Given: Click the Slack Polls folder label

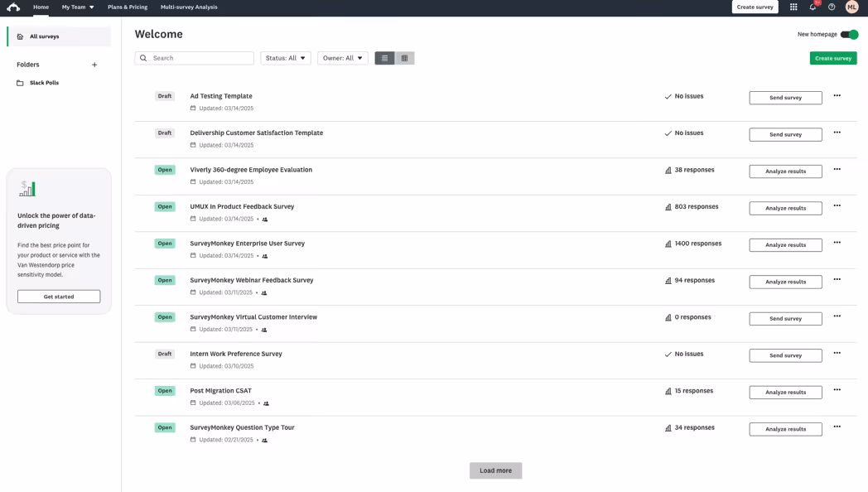Looking at the screenshot, I should (x=44, y=83).
